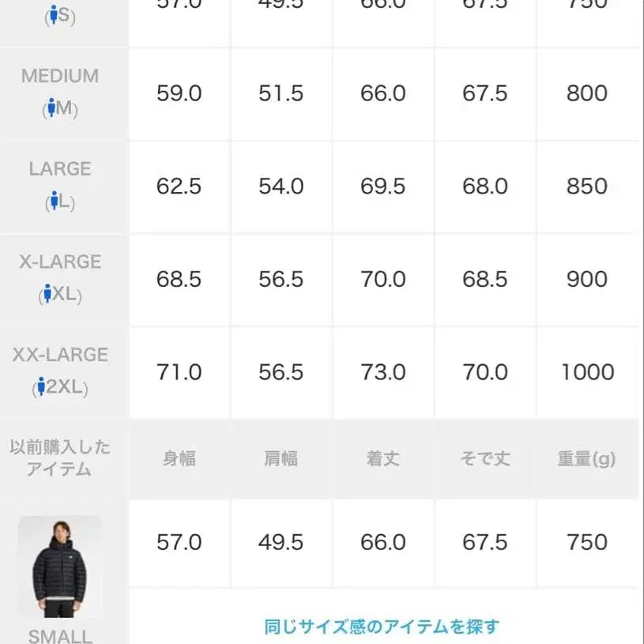Click the 肩幅 column header
This screenshot has width=644, height=644.
point(281,458)
